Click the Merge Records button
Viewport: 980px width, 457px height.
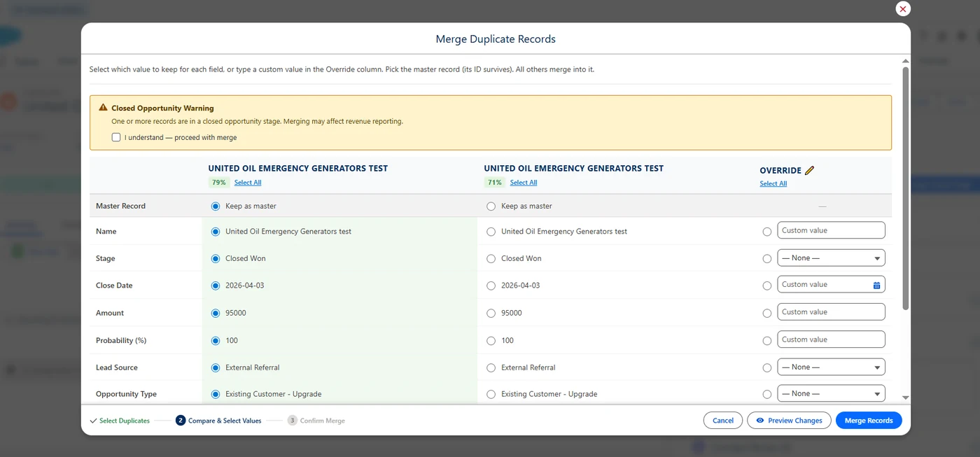click(x=869, y=421)
